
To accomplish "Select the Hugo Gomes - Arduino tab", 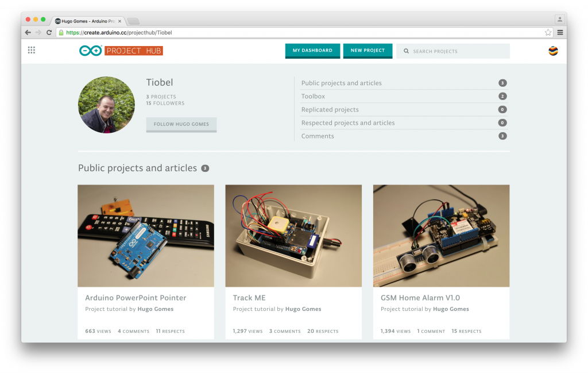I will click(88, 21).
